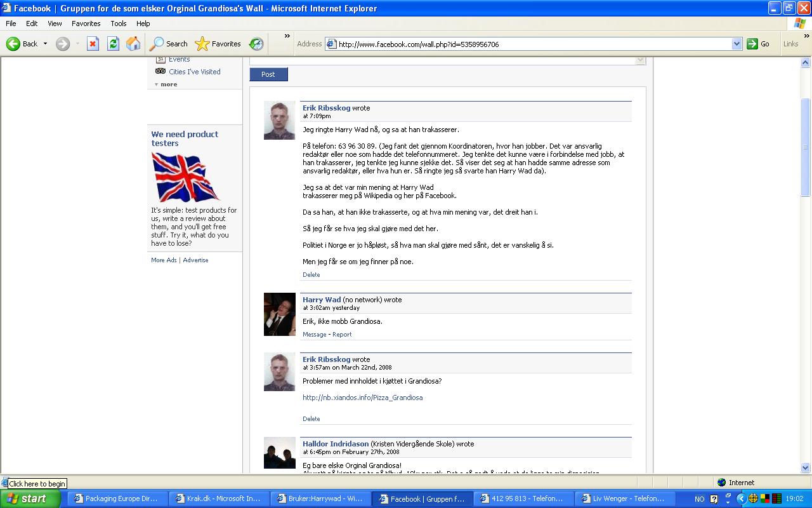Click the green Go arrow button
The image size is (812, 508).
(752, 44)
